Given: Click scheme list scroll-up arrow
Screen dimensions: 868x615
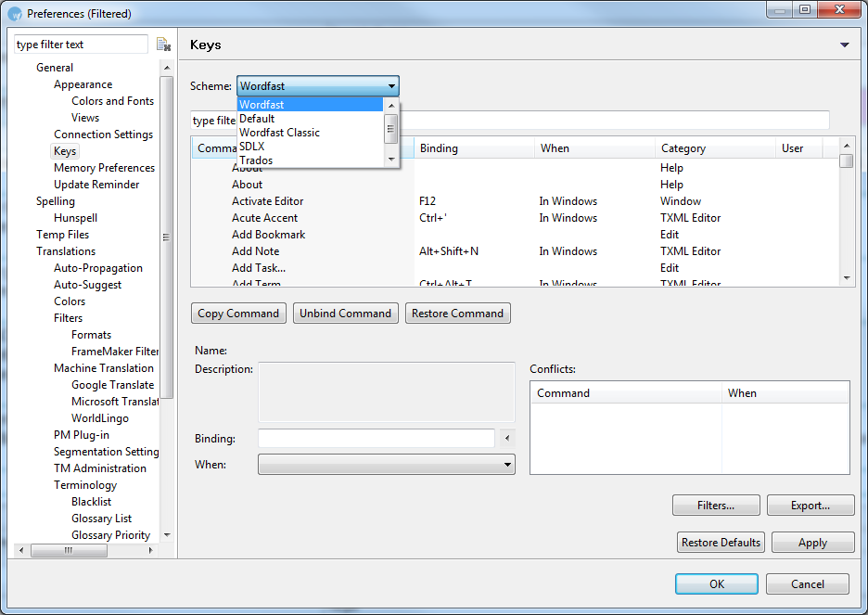Looking at the screenshot, I should (x=391, y=105).
